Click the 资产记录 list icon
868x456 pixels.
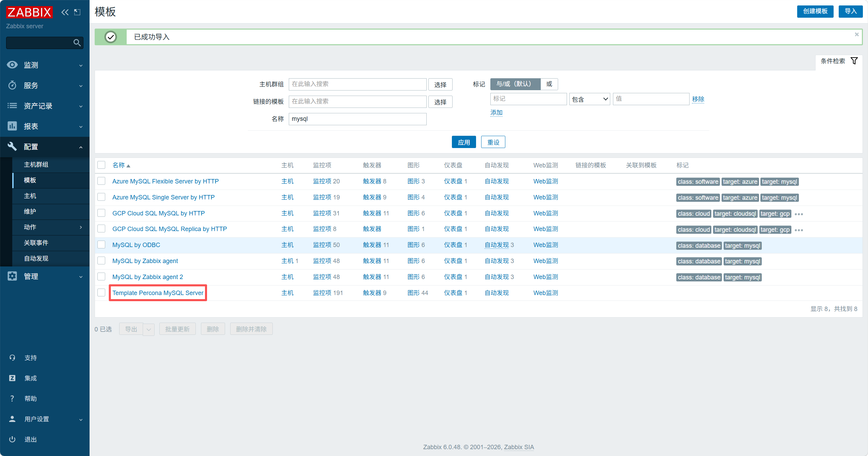[12, 105]
